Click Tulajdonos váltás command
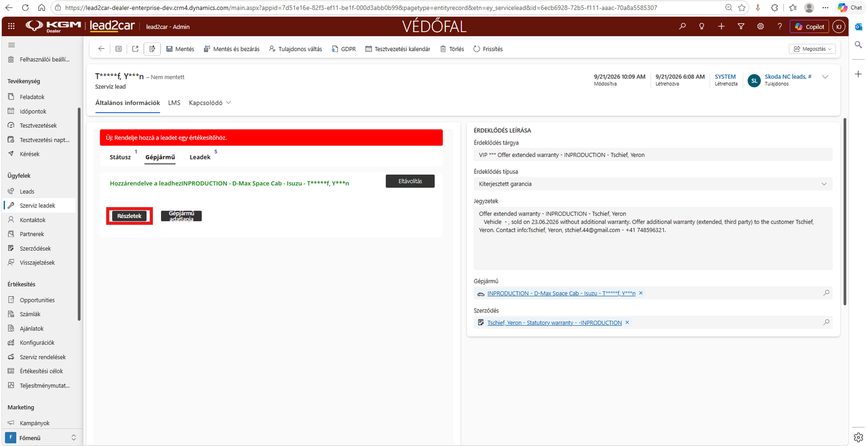 pyautogui.click(x=296, y=49)
